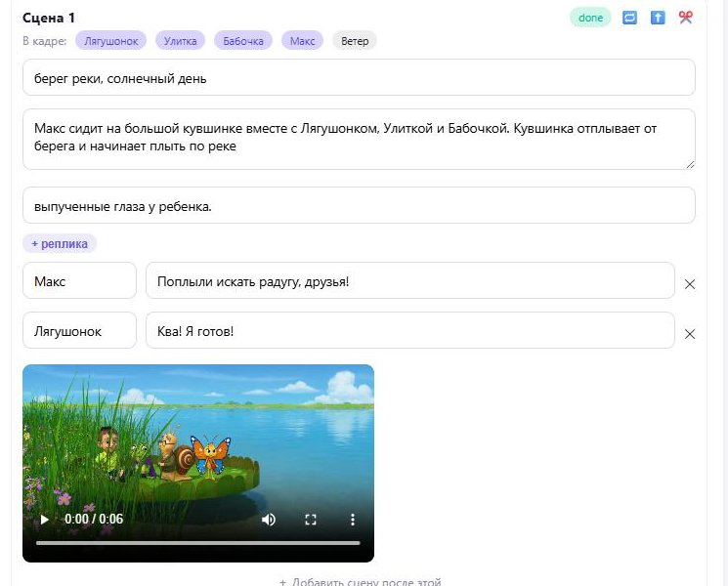Play the scene video
728x586 pixels.
pyautogui.click(x=44, y=520)
